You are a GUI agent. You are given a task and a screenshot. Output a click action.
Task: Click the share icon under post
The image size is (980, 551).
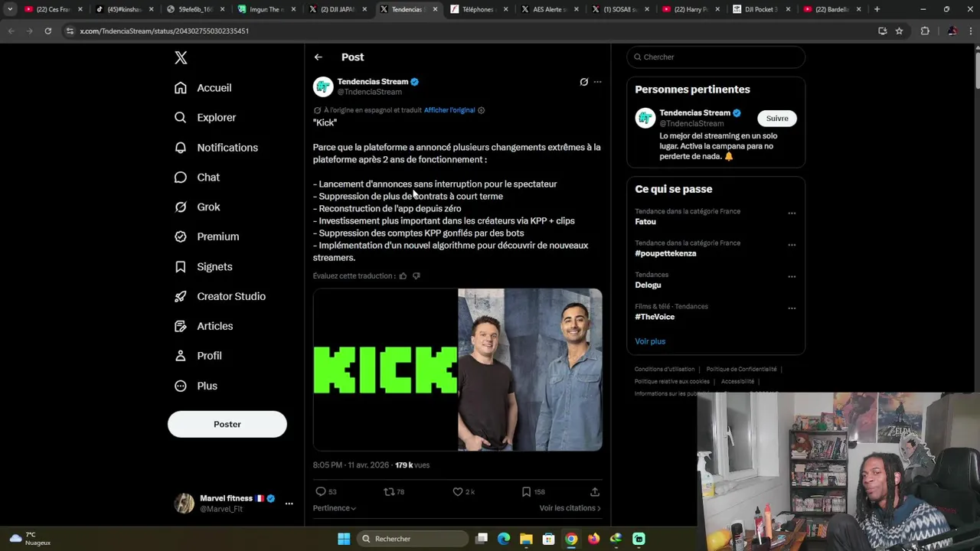point(595,492)
